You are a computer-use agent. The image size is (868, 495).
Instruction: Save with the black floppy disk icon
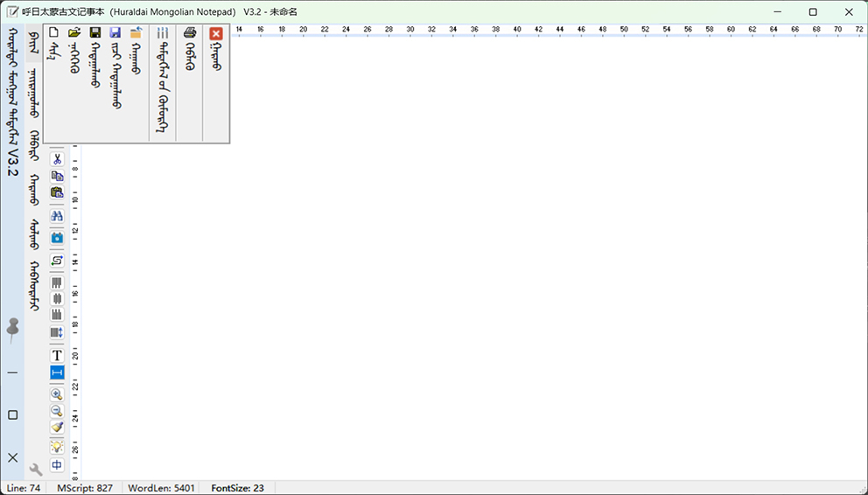(95, 33)
